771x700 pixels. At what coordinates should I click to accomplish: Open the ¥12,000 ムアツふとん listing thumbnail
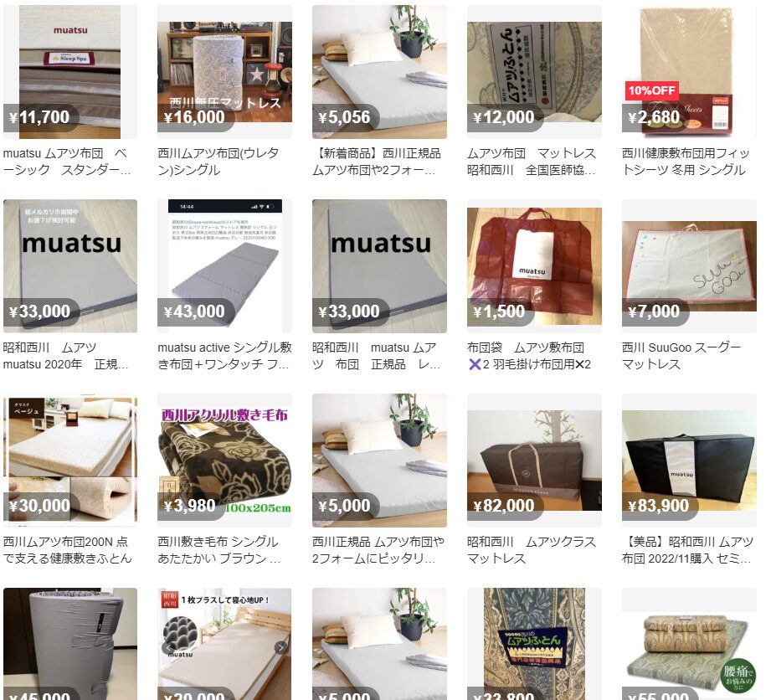tap(534, 72)
